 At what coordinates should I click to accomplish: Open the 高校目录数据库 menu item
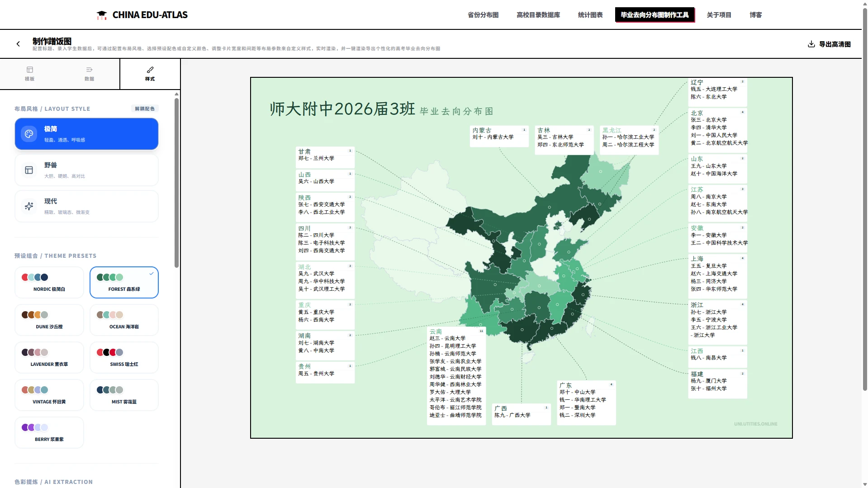pos(538,15)
